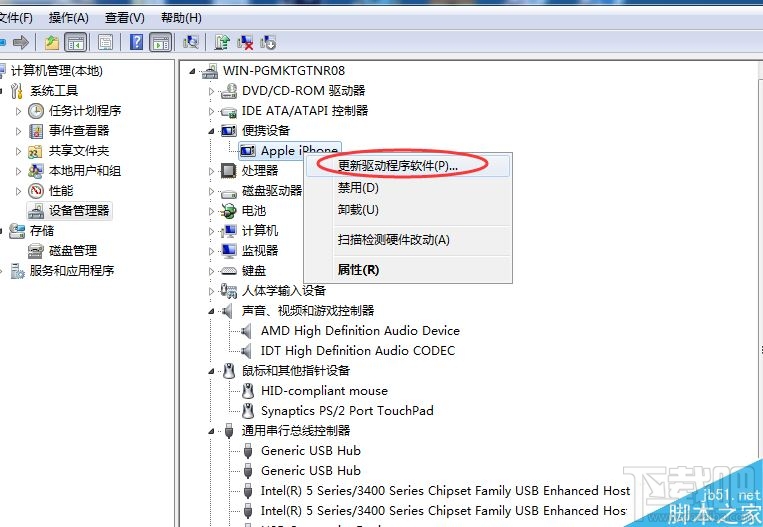Screen dimensions: 763x527
Task: Click the 人体学输入设备 icon
Action: coord(228,291)
